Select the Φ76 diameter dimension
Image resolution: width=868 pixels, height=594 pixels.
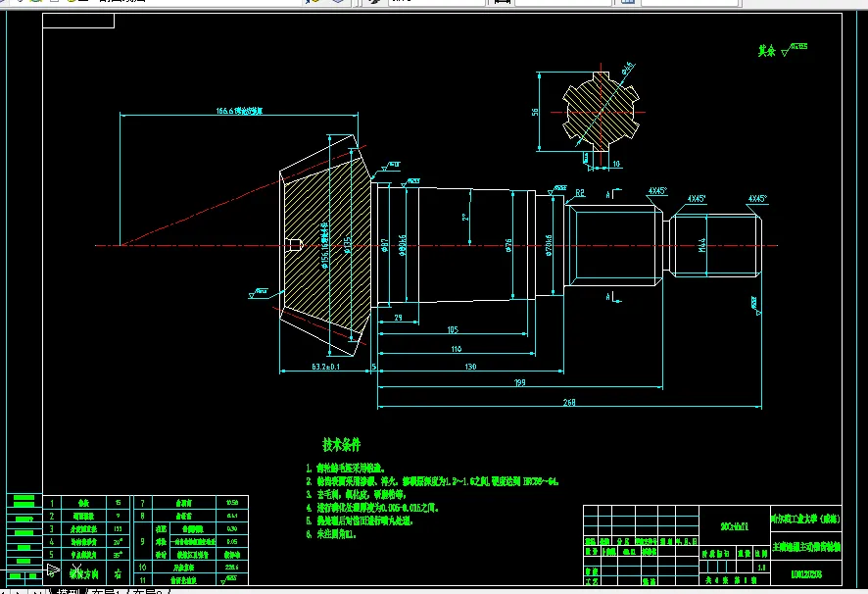point(508,245)
